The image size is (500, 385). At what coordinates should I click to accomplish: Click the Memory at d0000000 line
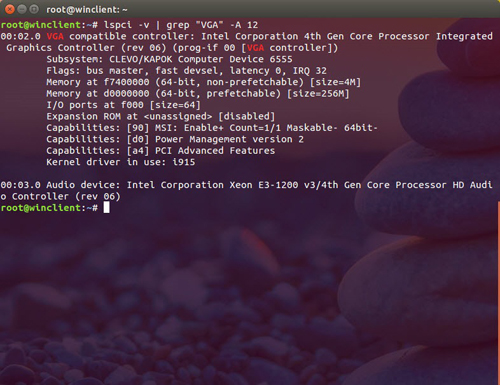[x=198, y=94]
